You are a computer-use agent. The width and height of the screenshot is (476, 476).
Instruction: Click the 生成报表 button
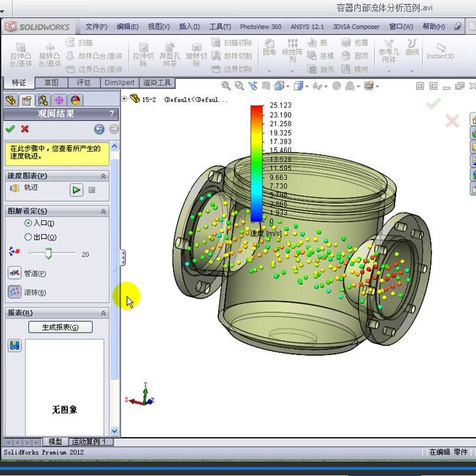pyautogui.click(x=60, y=327)
